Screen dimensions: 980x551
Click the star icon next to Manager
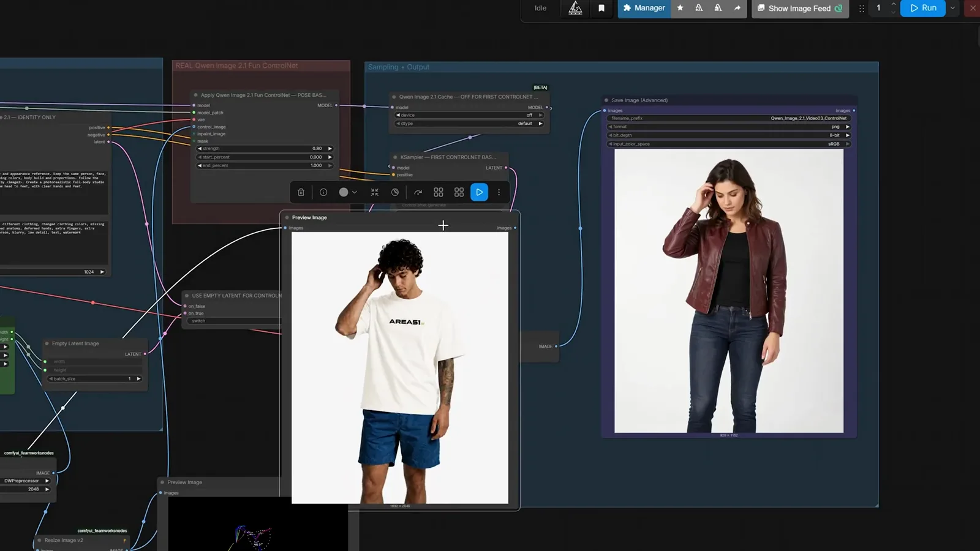[x=680, y=8]
